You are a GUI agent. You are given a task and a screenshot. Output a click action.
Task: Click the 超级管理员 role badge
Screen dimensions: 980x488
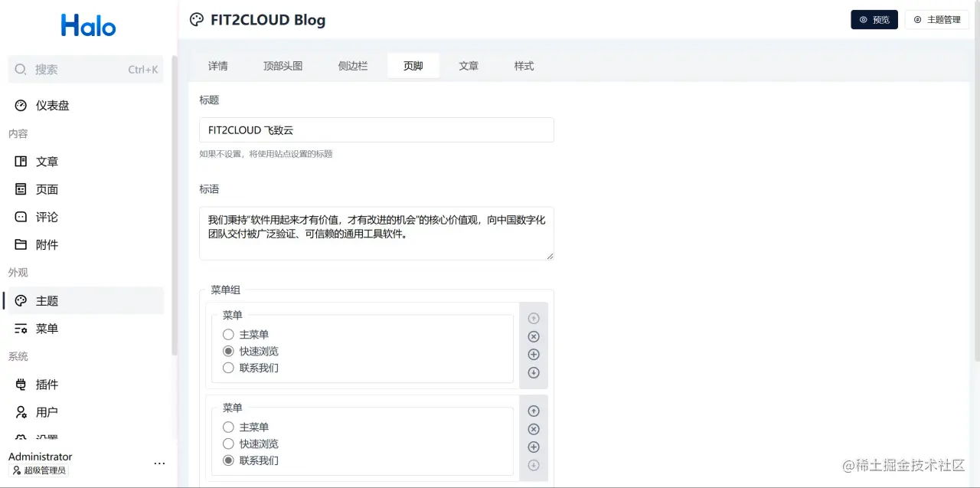coord(39,470)
